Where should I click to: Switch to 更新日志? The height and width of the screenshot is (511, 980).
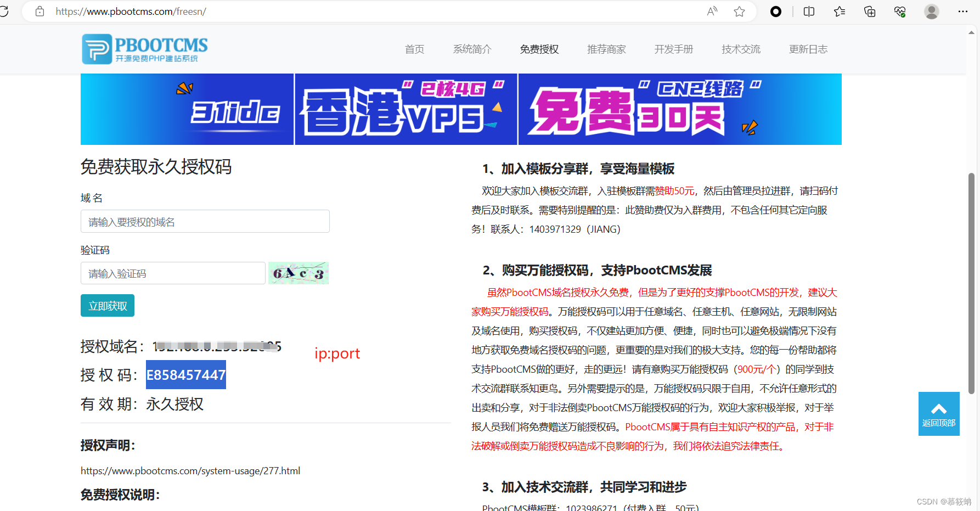(x=808, y=49)
